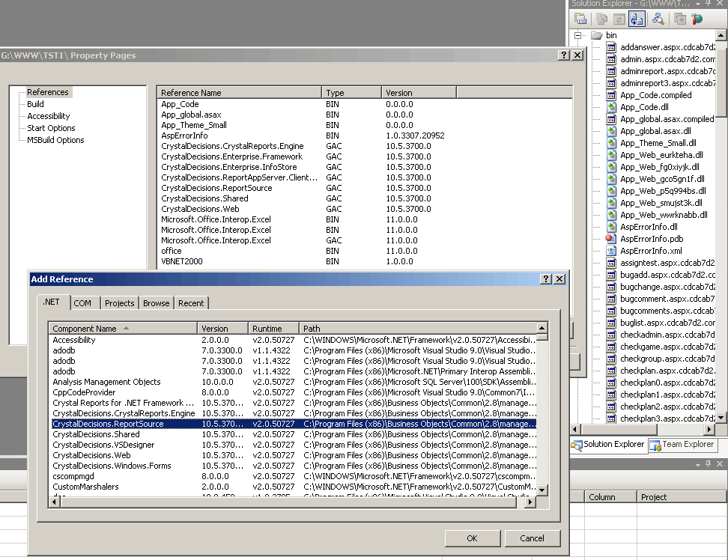The height and width of the screenshot is (560, 728).
Task: Select Analysis Management Objects component
Action: pos(294,382)
